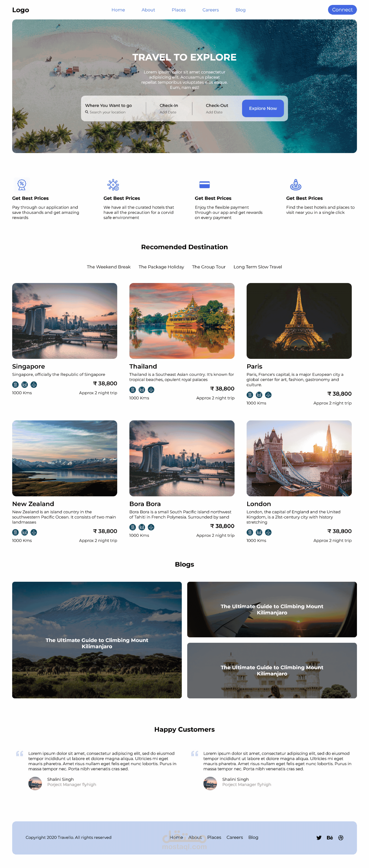The image size is (369, 868).
Task: Open the Places menu in top navigation
Action: [x=179, y=10]
